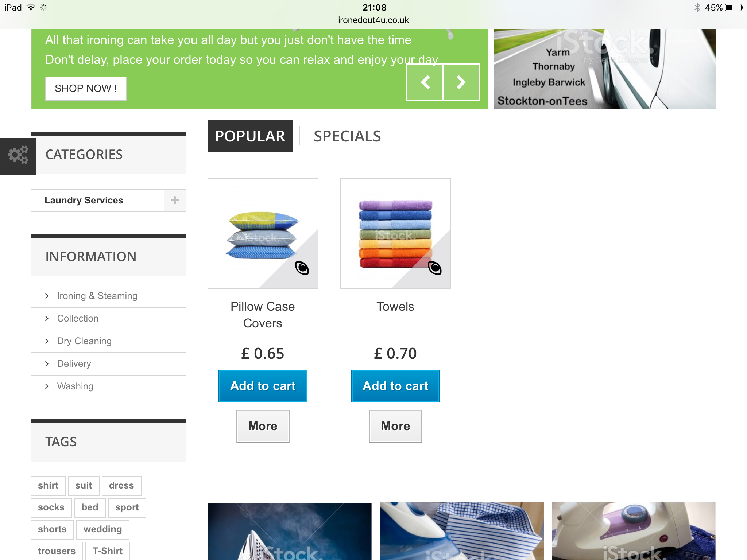The height and width of the screenshot is (560, 747).
Task: Quick view Pillow Case Covers eye icon
Action: pyautogui.click(x=302, y=268)
